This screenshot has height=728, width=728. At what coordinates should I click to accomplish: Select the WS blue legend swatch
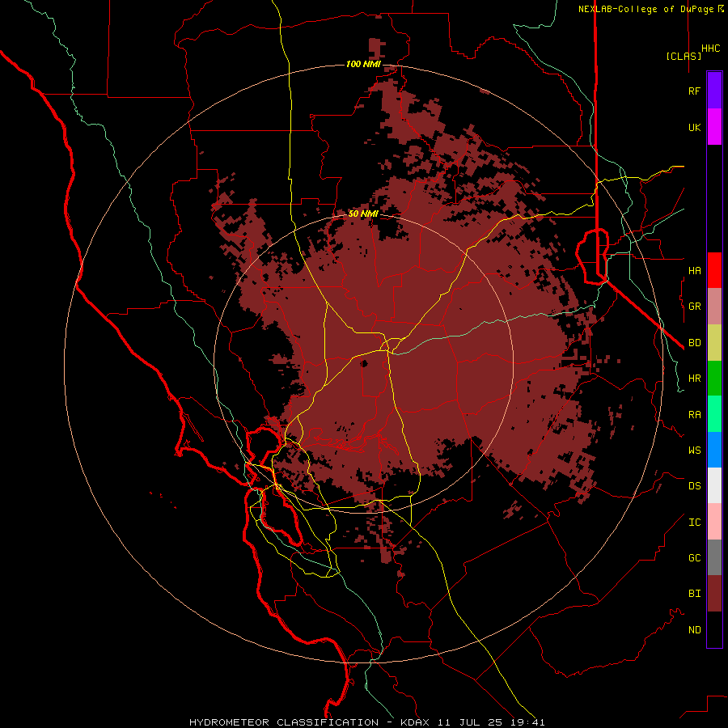click(714, 450)
